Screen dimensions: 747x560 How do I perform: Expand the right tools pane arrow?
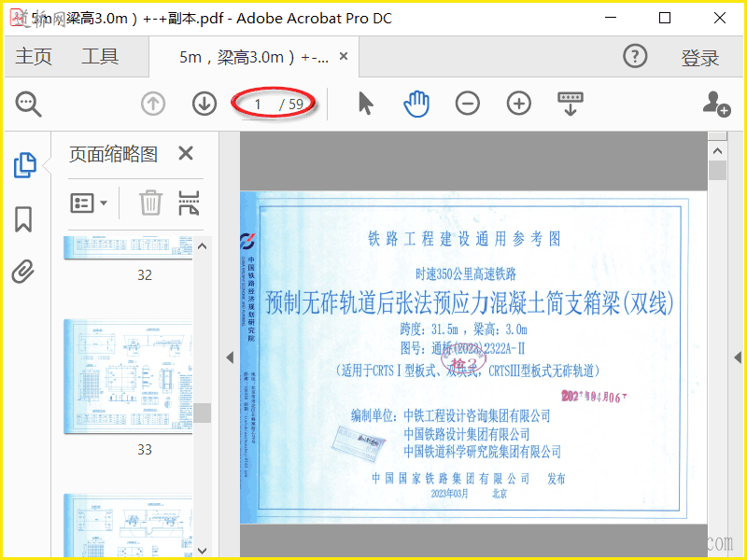[x=738, y=357]
